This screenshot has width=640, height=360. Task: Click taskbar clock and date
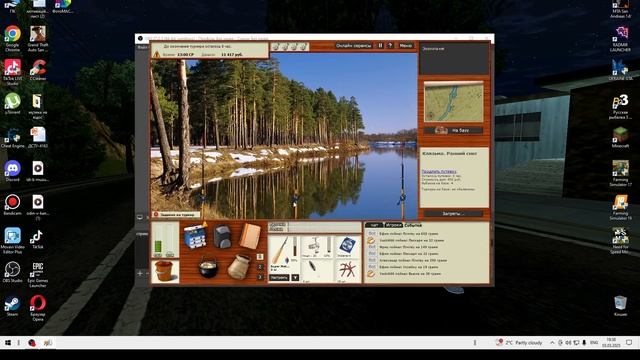tap(611, 343)
